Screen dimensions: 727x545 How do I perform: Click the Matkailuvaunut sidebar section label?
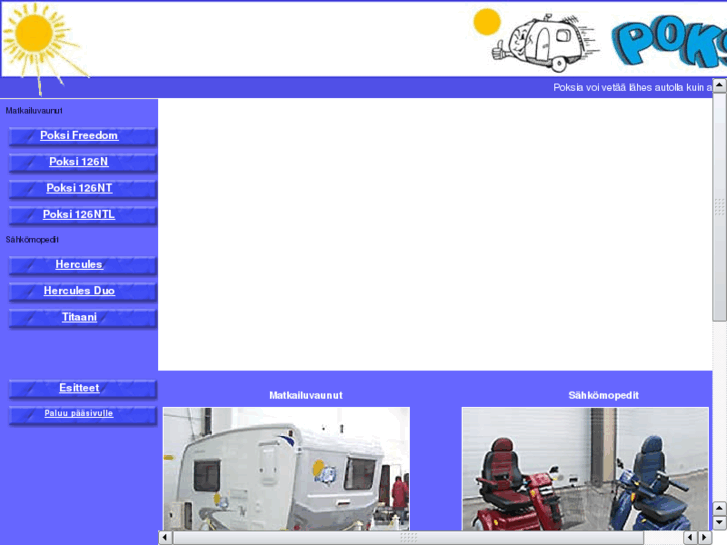(34, 111)
